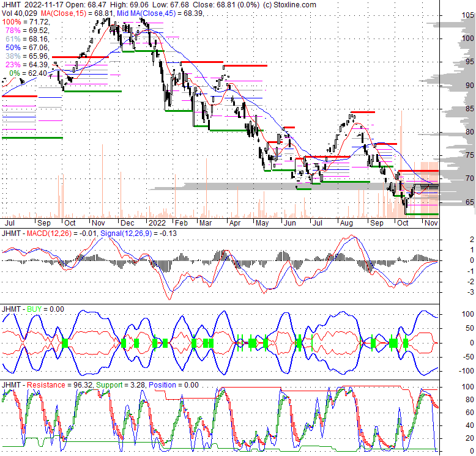Click the Close: 68.81 value
The height and width of the screenshot is (456, 476).
pyautogui.click(x=214, y=5)
